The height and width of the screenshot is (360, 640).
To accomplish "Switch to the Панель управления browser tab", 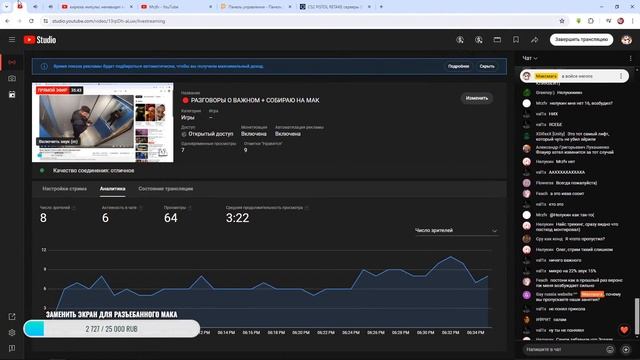I will [x=255, y=7].
